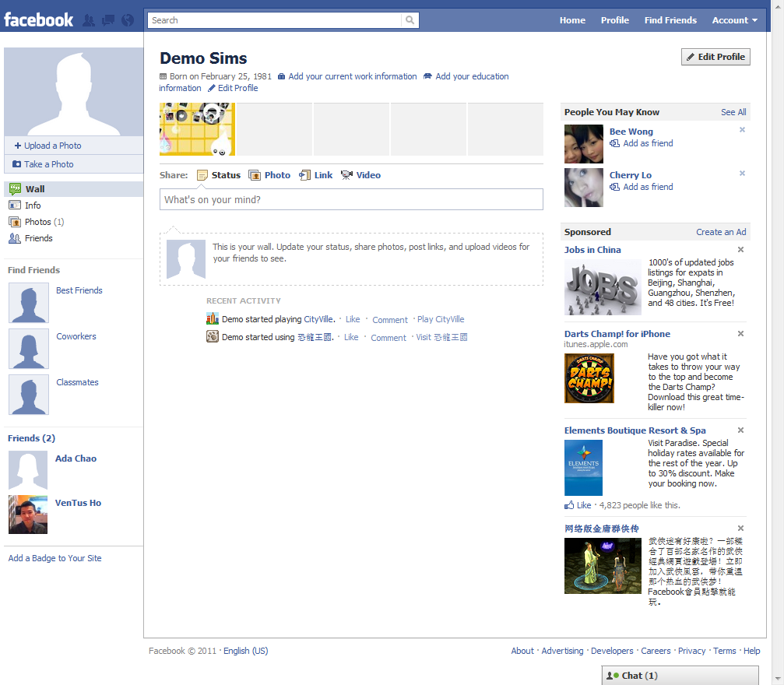Open Classmates list

coord(77,382)
